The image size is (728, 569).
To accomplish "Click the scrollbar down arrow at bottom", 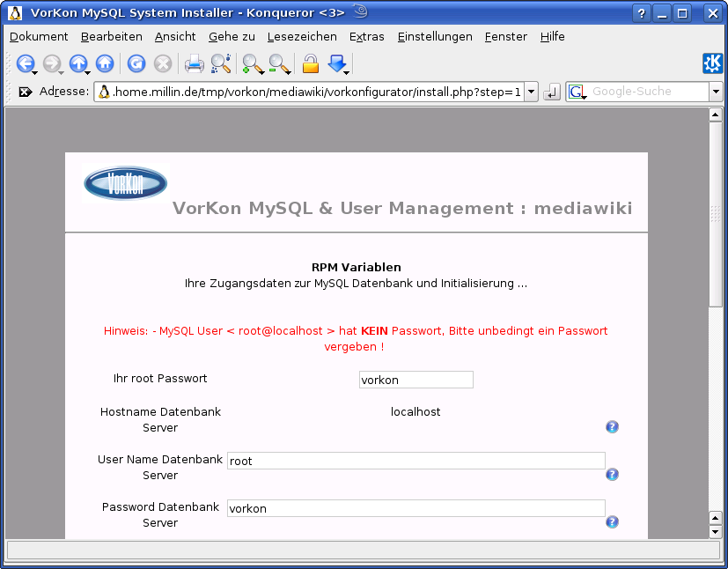I will pyautogui.click(x=715, y=531).
